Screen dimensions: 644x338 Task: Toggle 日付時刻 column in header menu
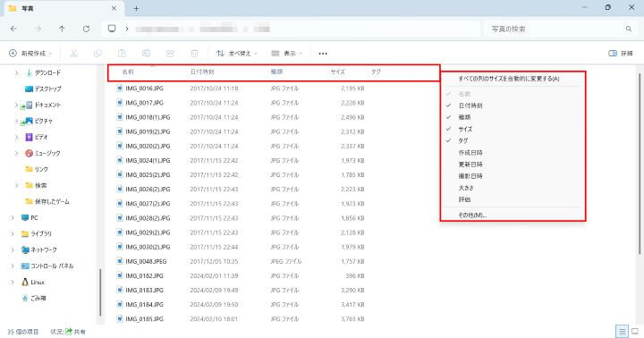[470, 106]
